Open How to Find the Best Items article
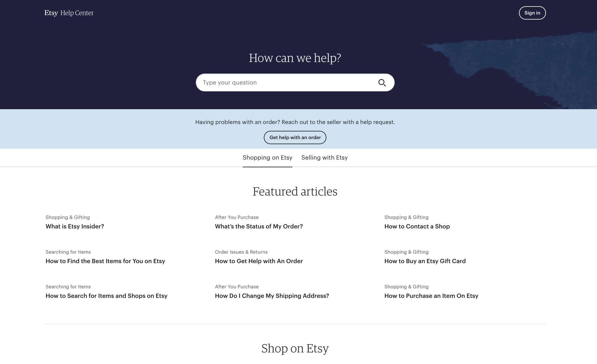The image size is (597, 364). click(x=105, y=261)
